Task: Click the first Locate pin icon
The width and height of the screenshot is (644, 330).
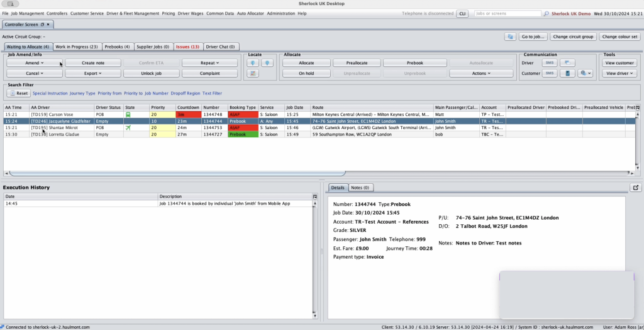Action: [x=253, y=63]
